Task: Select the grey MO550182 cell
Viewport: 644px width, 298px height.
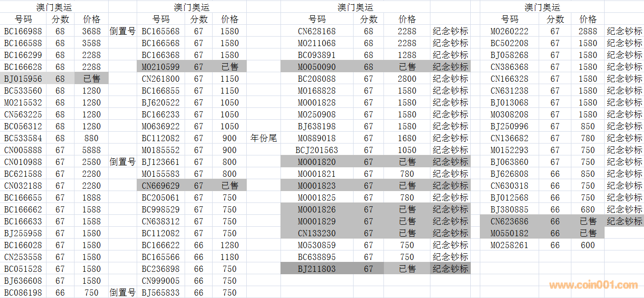Action: coord(509,233)
